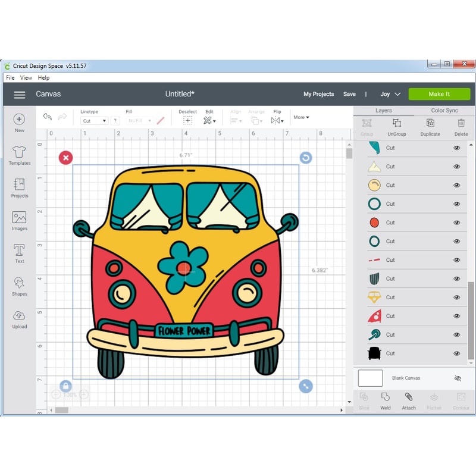Hide the red circle Cut layer

(457, 223)
